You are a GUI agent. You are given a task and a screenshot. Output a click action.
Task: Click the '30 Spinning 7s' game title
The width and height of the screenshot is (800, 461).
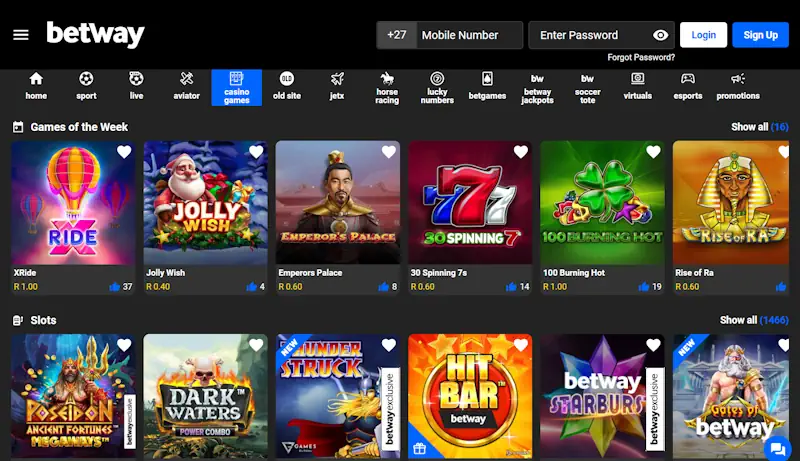pyautogui.click(x=439, y=273)
